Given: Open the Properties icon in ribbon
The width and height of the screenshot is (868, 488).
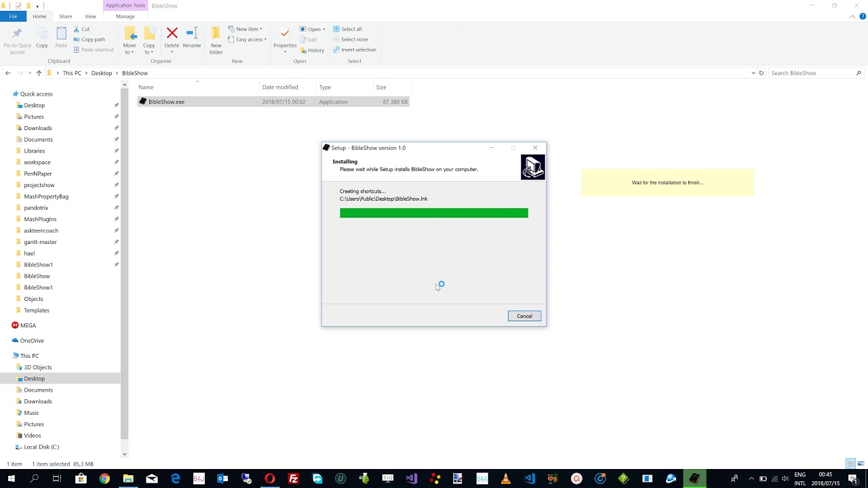Looking at the screenshot, I should (x=285, y=33).
